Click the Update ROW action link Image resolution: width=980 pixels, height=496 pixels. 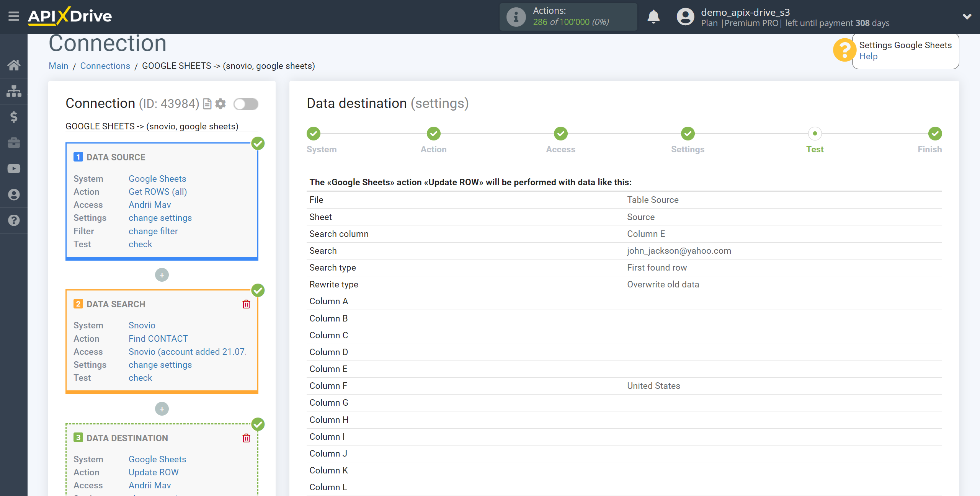click(154, 472)
